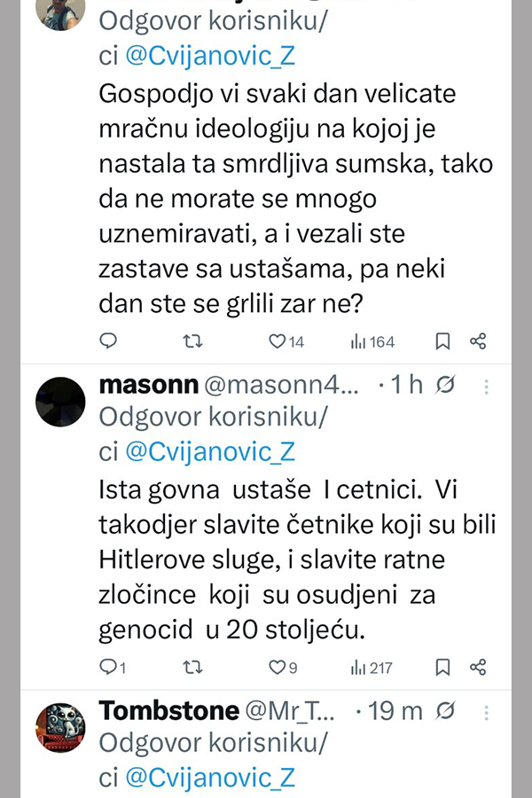The image size is (532, 798).
Task: Open more options for Tombstone's tweet
Action: [x=485, y=711]
